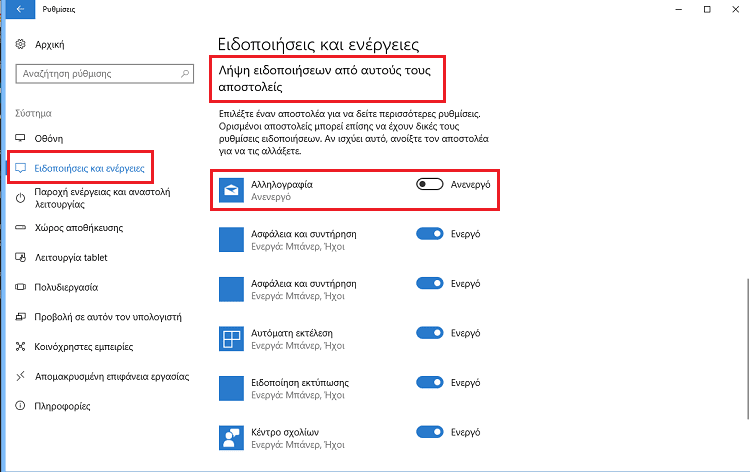This screenshot has width=750, height=472.
Task: Click the Κέντρο σχολίων app icon
Action: (x=231, y=438)
